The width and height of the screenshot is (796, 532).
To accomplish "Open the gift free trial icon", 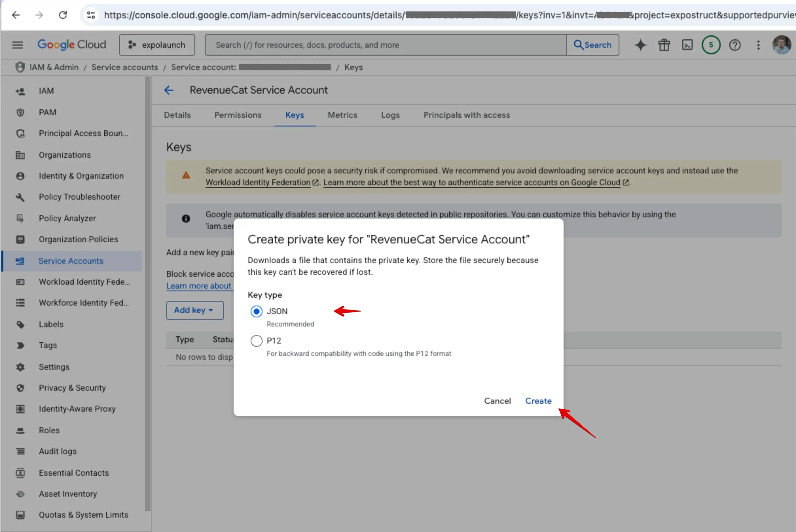I will point(664,45).
